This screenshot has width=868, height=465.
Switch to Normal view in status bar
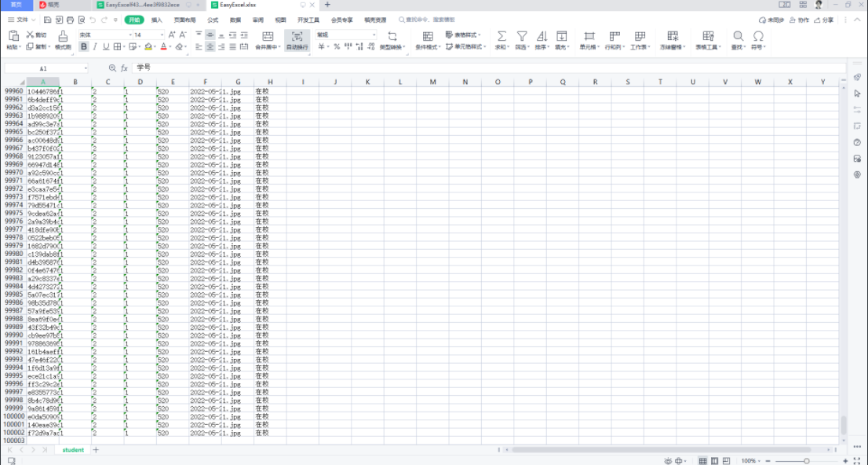[x=702, y=461]
